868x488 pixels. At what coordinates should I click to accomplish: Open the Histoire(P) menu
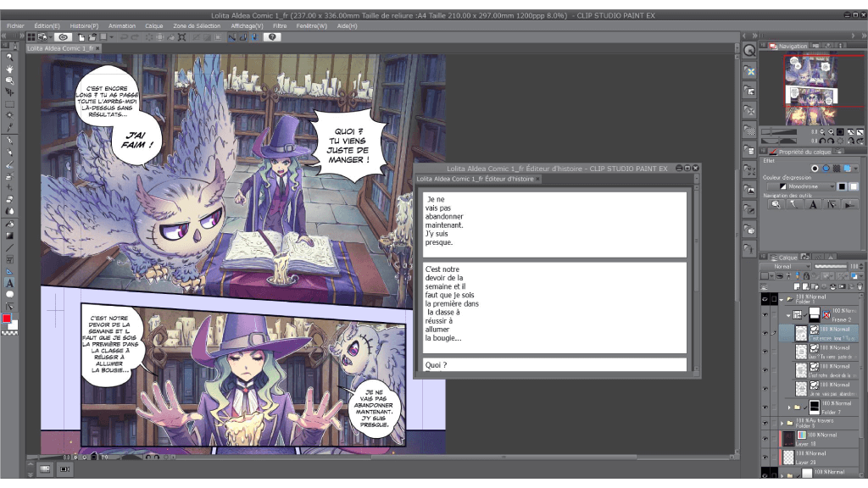pyautogui.click(x=84, y=26)
